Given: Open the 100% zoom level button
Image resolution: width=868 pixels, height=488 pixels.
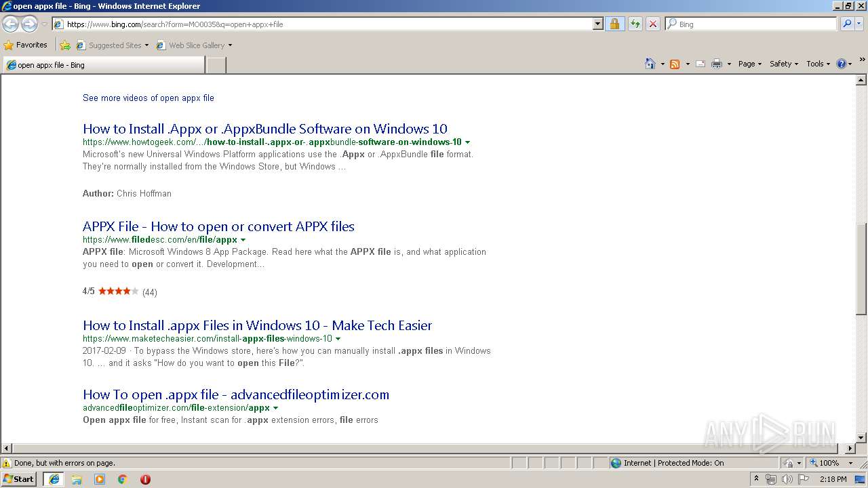Looking at the screenshot, I should coord(825,463).
